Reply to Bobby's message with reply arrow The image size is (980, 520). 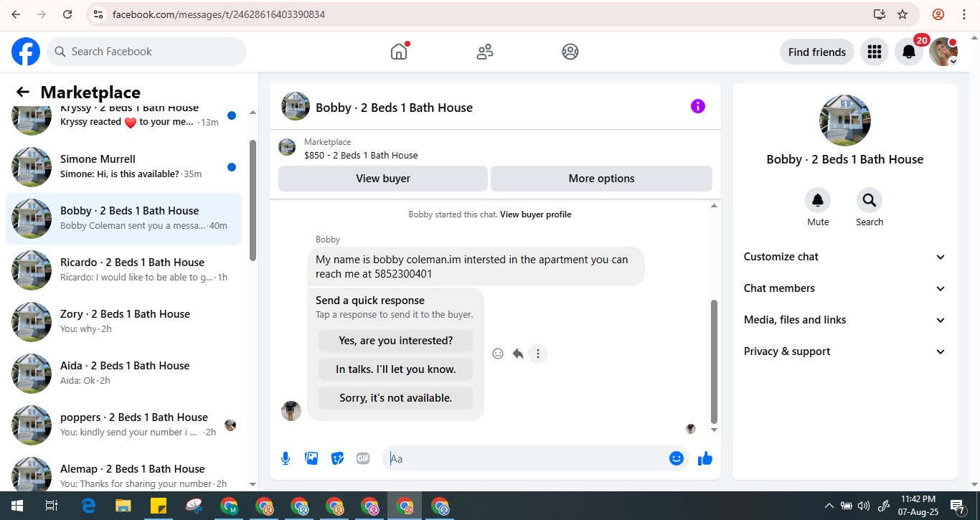point(518,354)
